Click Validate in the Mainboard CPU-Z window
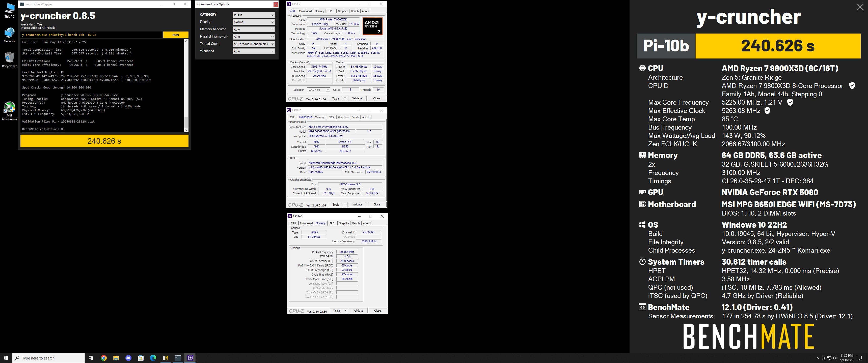Viewport: 868px width, 363px height. click(358, 204)
